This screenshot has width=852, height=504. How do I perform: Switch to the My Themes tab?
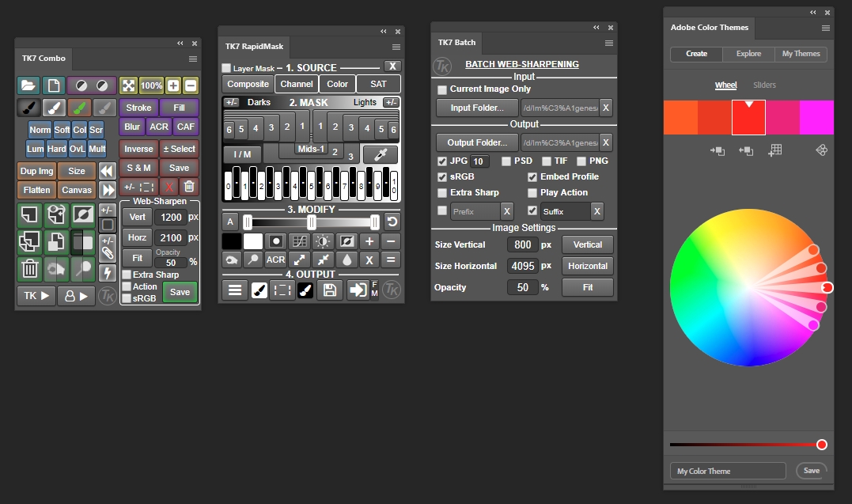801,54
